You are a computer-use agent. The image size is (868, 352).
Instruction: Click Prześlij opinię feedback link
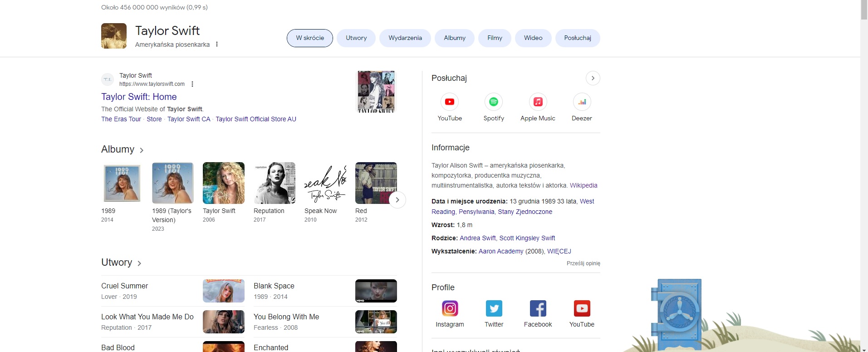[584, 263]
